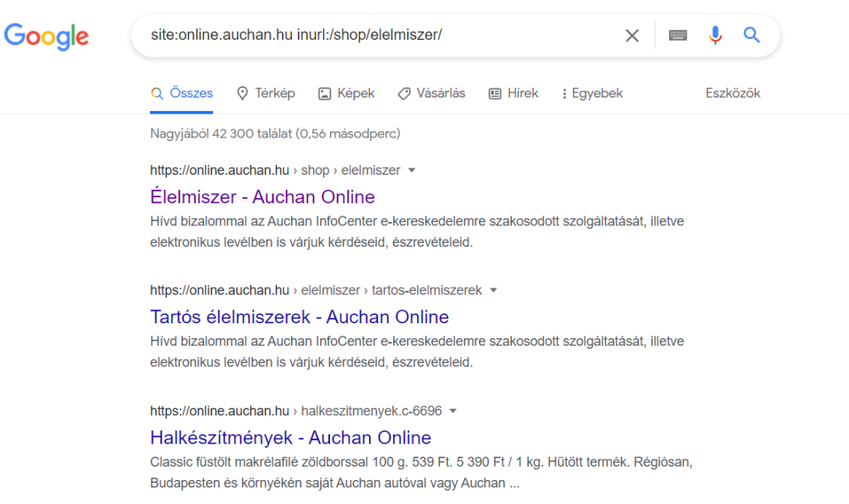The image size is (849, 504).
Task: Select the Összes tab
Action: [182, 94]
